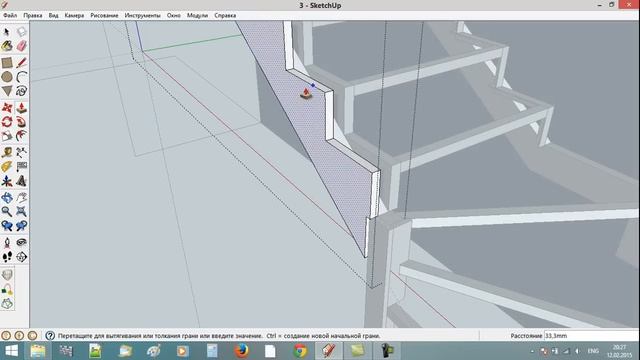The height and width of the screenshot is (360, 640).
Task: Open the Камера menu
Action: [74, 16]
